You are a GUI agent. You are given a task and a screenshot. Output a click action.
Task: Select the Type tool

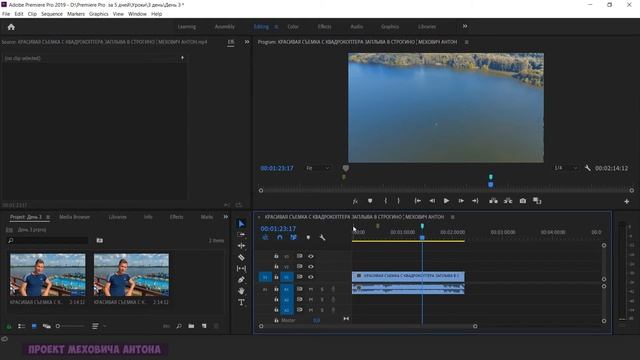pos(241,302)
